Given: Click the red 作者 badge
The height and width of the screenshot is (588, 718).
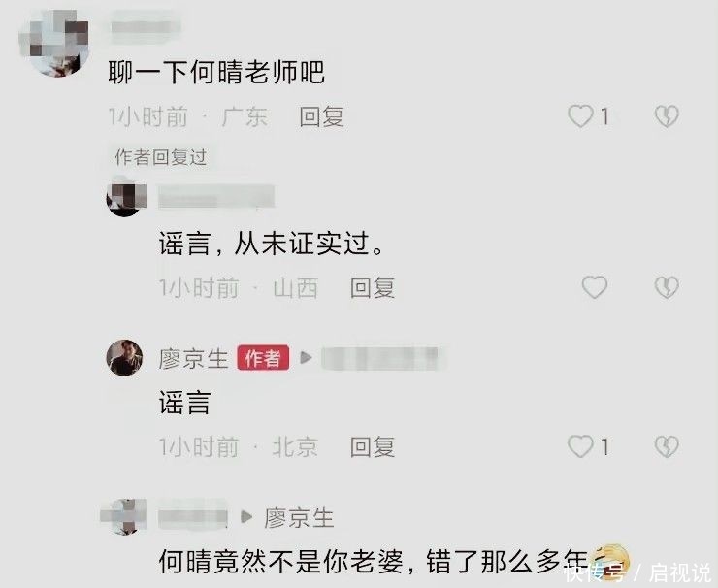Looking at the screenshot, I should 263,358.
